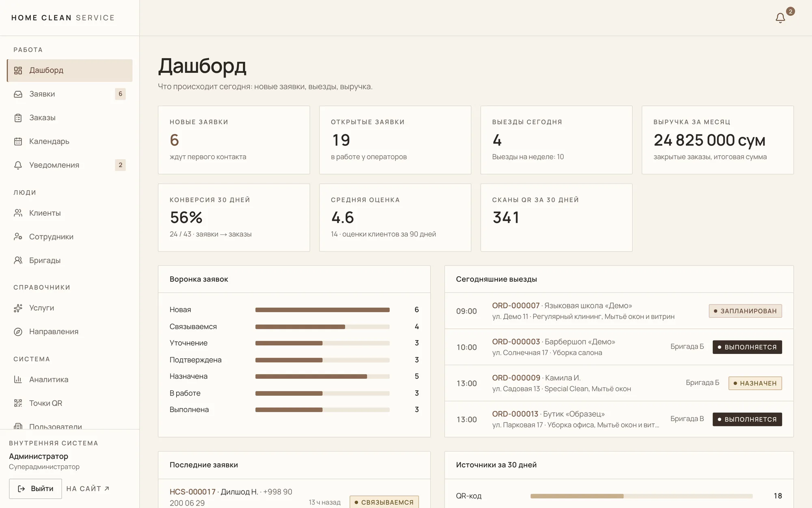Viewport: 812px width, 508px height.
Task: Click the Новая funnel progress bar
Action: (322, 310)
